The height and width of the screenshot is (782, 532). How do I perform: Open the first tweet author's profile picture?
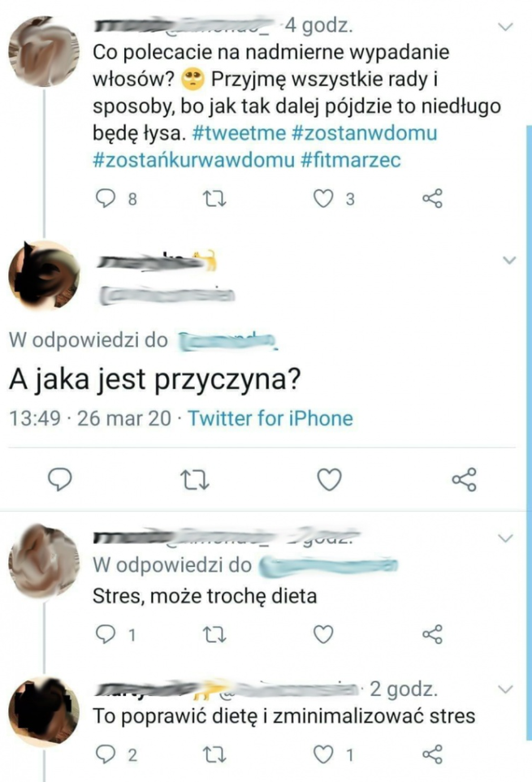(x=44, y=51)
